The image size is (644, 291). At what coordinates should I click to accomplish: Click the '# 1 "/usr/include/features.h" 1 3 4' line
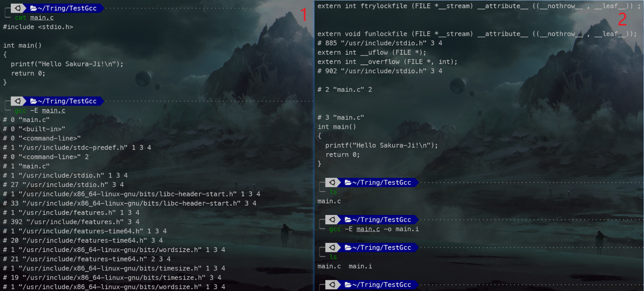coord(71,212)
